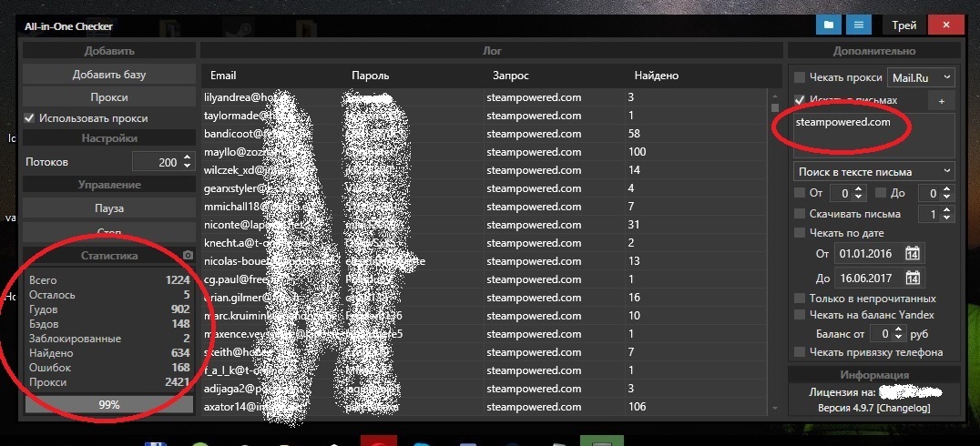Screen dimensions: 980x446
Task: Sort log by Пароль column header
Action: pyautogui.click(x=370, y=76)
